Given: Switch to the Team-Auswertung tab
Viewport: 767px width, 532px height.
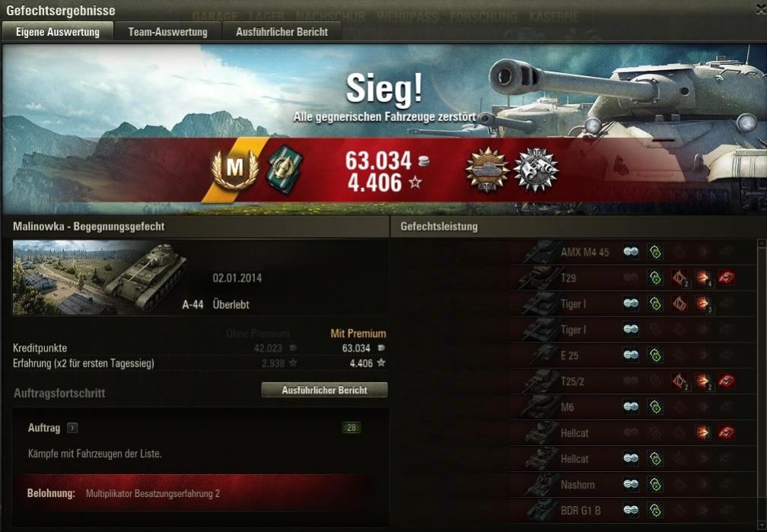Looking at the screenshot, I should click(x=167, y=32).
